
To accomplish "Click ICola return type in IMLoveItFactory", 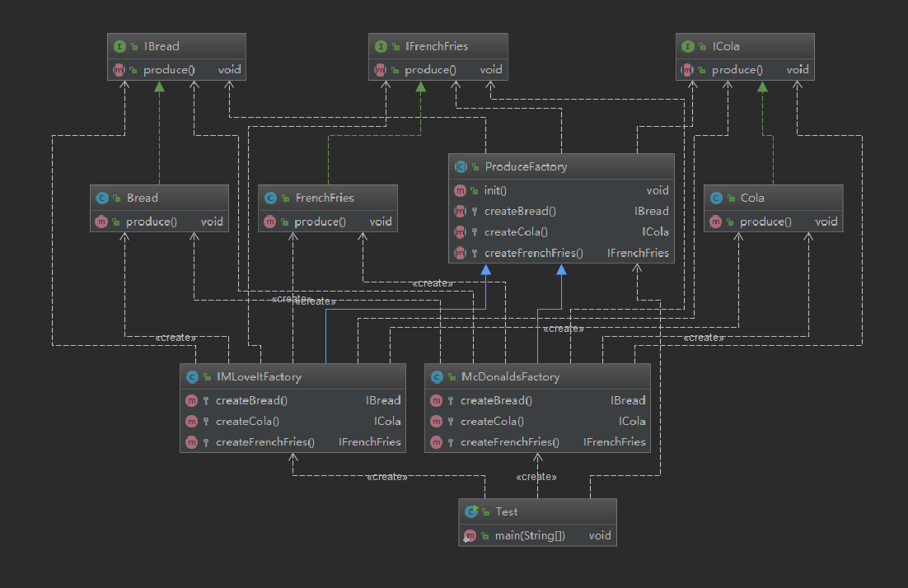I will click(387, 422).
